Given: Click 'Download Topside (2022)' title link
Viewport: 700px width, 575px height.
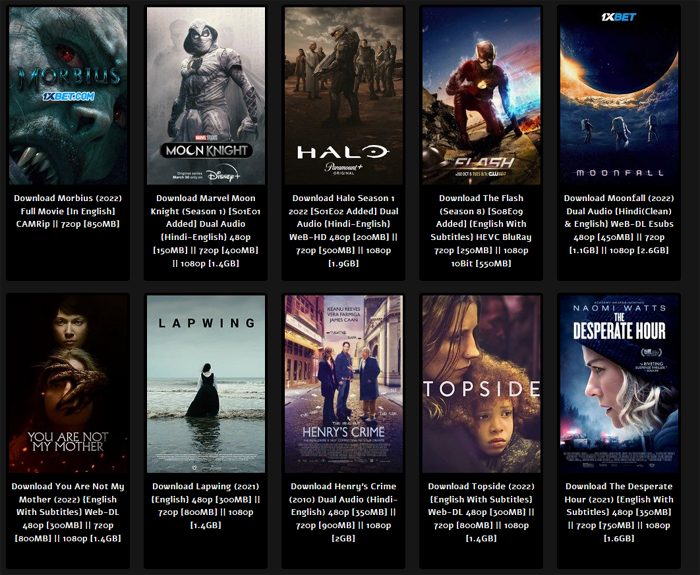Looking at the screenshot, I should [x=481, y=512].
